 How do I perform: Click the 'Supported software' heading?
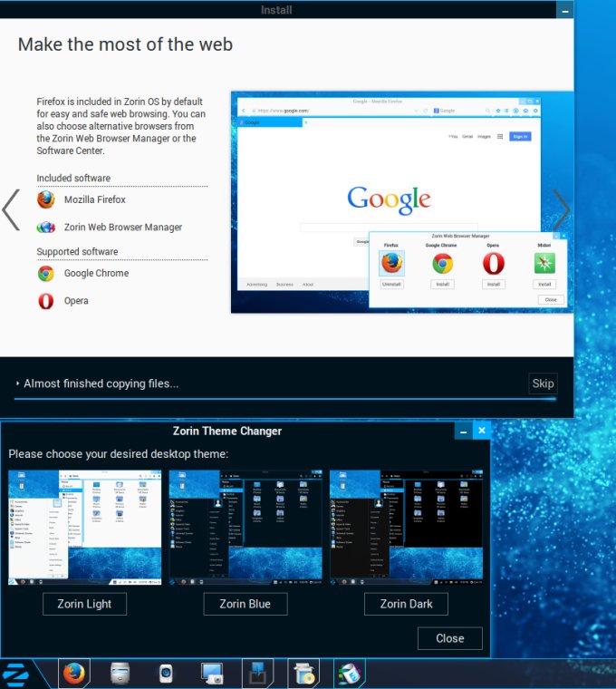coord(77,252)
